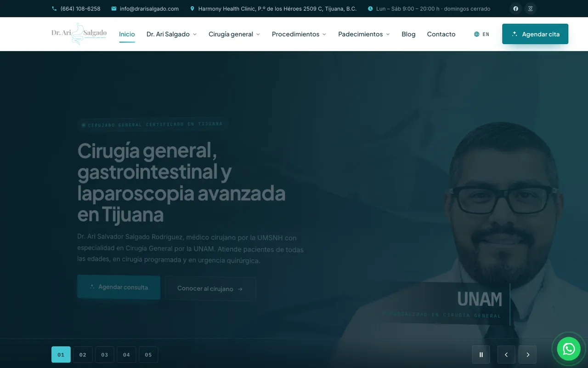Click the envelope icon beside the email address
Screen dimensions: 588x368
[x=114, y=9]
